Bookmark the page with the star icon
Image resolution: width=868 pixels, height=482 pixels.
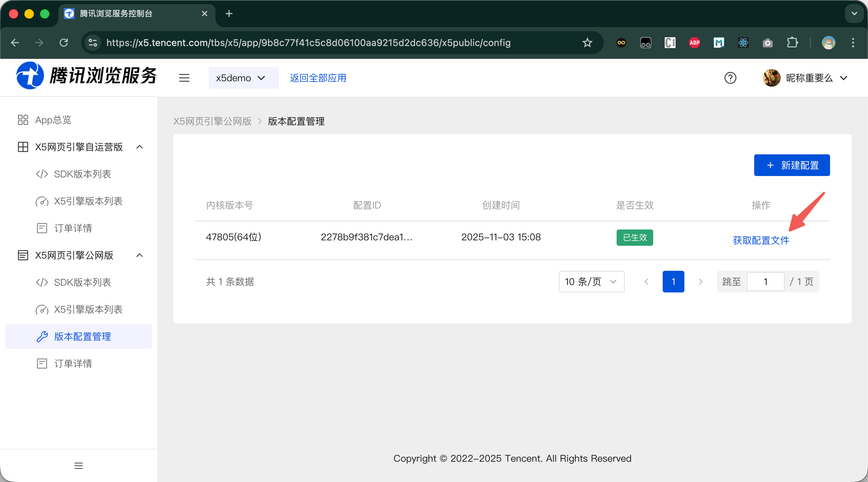(x=587, y=43)
